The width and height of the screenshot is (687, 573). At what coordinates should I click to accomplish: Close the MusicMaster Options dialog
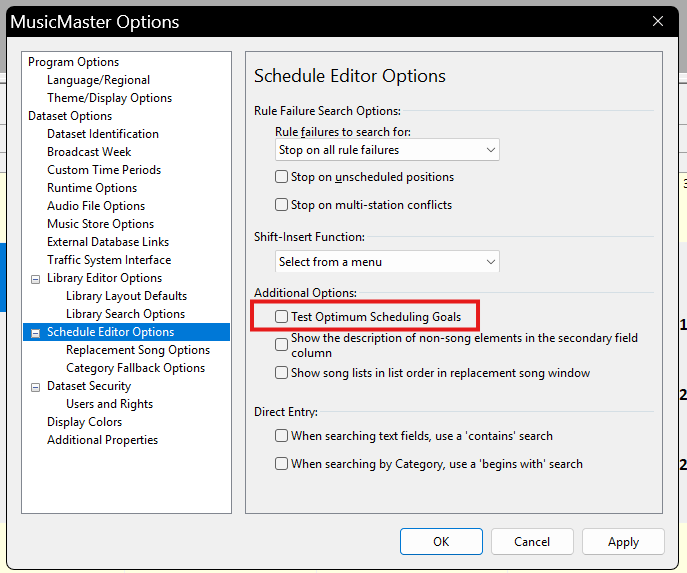point(658,21)
